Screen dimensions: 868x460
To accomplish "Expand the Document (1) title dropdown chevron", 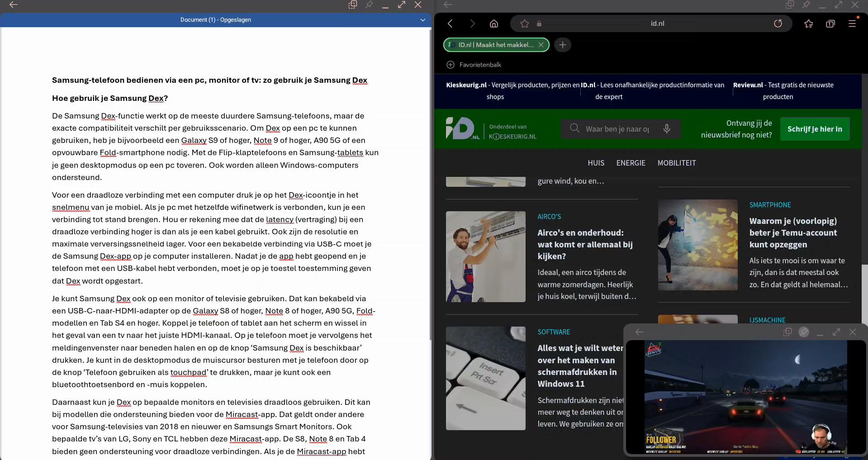I will point(422,20).
